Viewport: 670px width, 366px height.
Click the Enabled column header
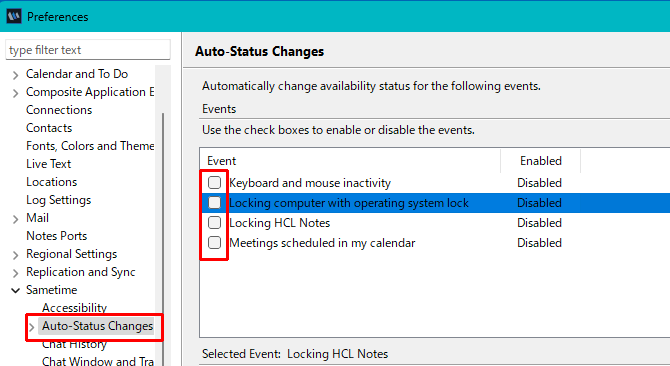[541, 161]
